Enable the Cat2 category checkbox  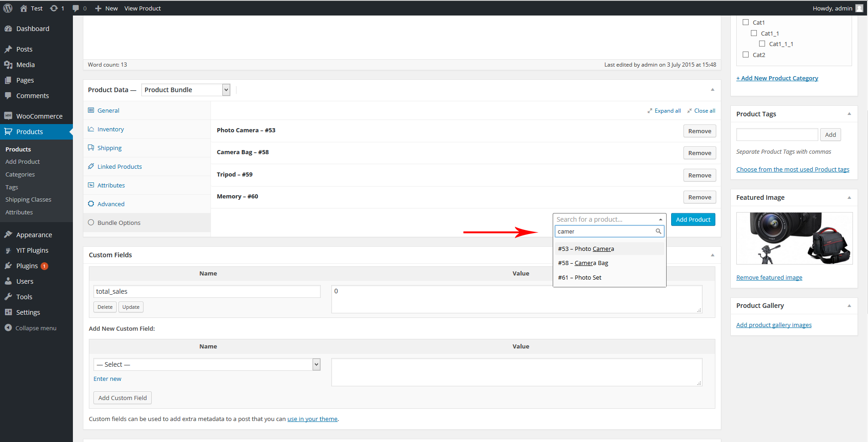click(745, 55)
